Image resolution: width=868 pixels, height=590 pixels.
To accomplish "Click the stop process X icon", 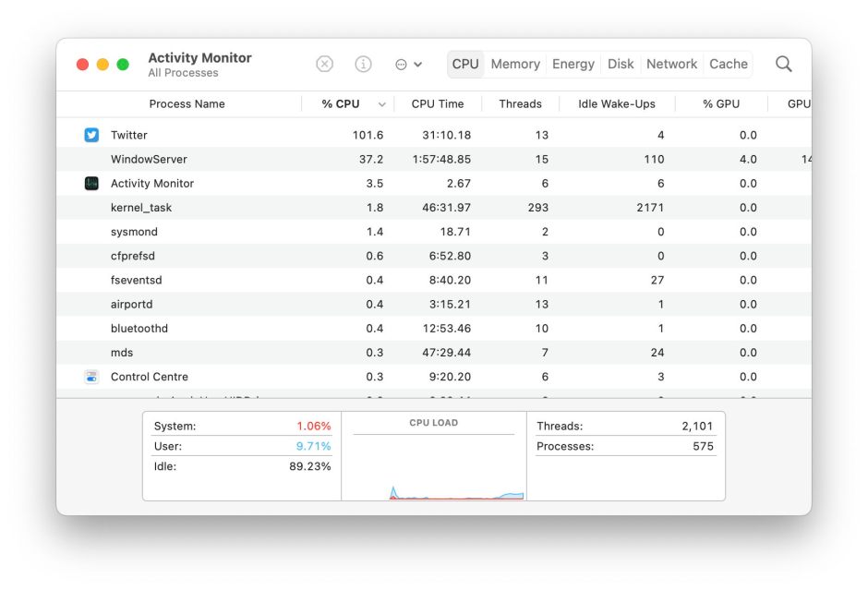I will pyautogui.click(x=324, y=64).
